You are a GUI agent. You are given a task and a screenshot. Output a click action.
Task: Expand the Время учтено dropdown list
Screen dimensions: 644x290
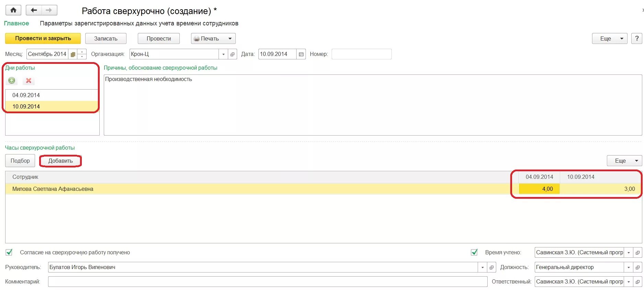pos(629,253)
